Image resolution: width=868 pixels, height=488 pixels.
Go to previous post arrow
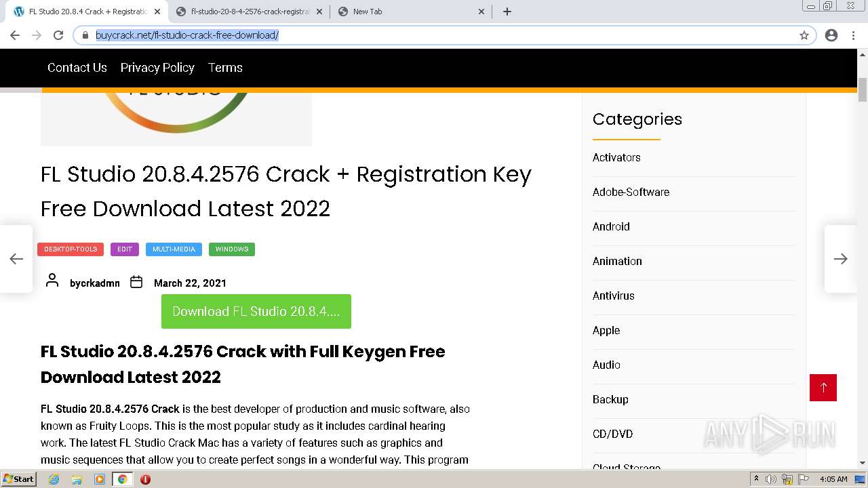16,259
